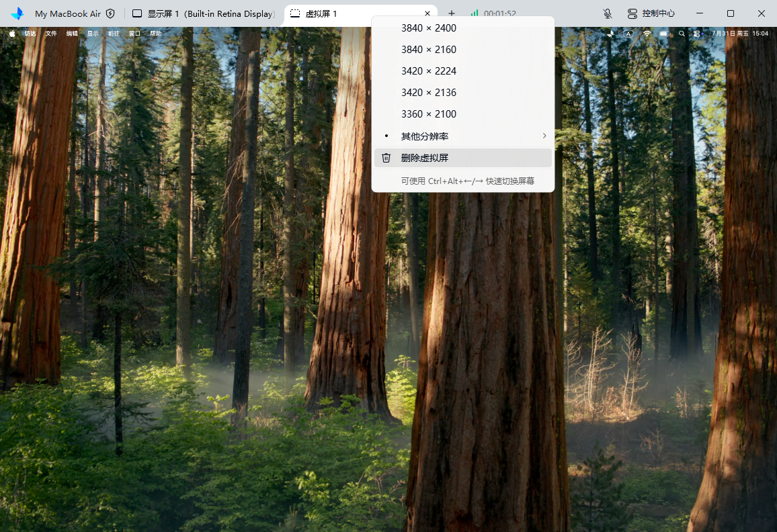
Task: Open the Wi-Fi status menu
Action: (647, 34)
